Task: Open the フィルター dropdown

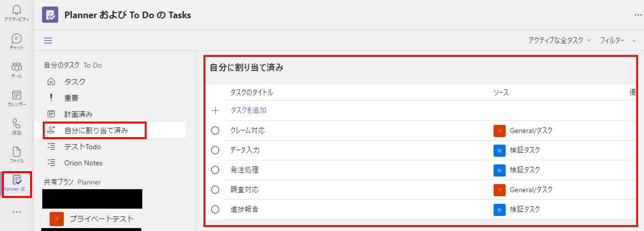Action: [617, 40]
